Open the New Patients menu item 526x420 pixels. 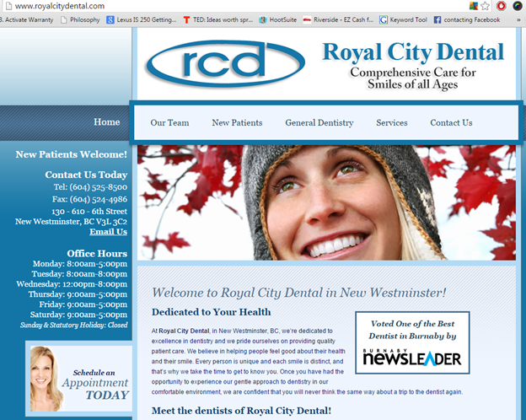[x=237, y=123]
